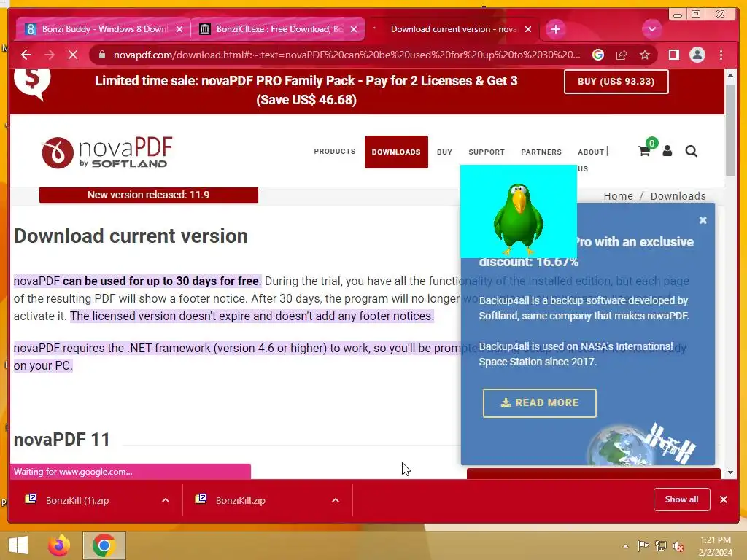Select the Download current version tab
The image size is (747, 560).
coord(452,29)
